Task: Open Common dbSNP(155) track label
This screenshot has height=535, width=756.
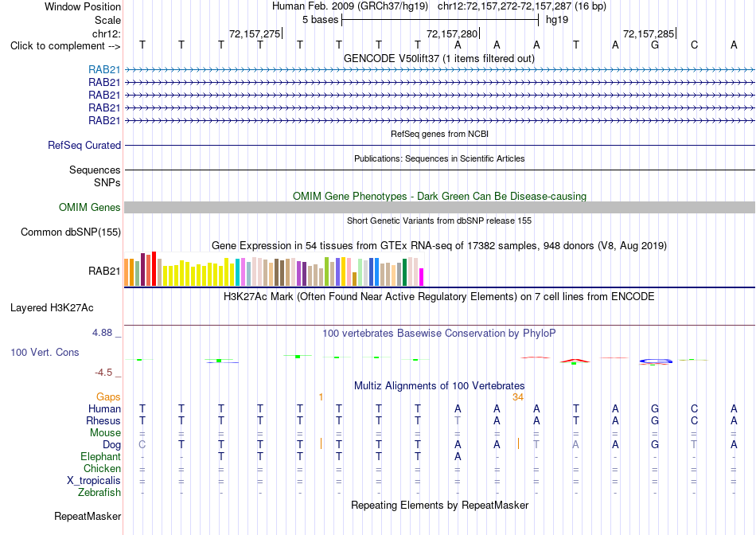Action: pyautogui.click(x=71, y=232)
